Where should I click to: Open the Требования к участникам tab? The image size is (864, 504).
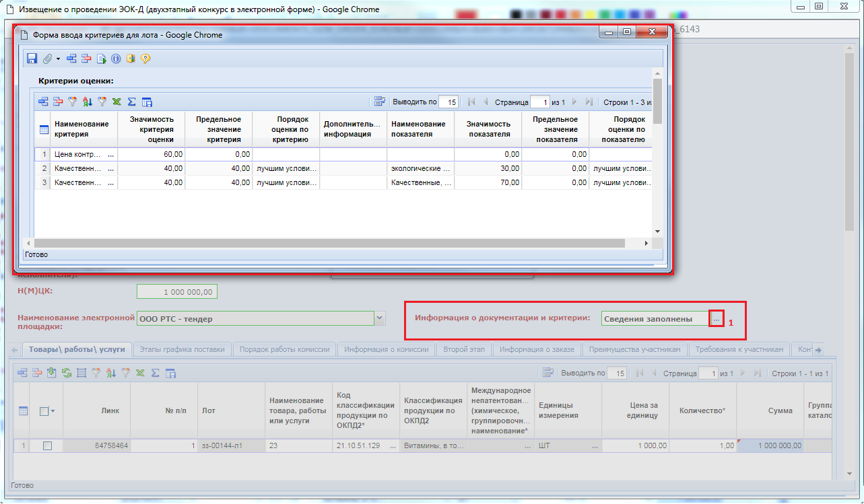point(740,349)
